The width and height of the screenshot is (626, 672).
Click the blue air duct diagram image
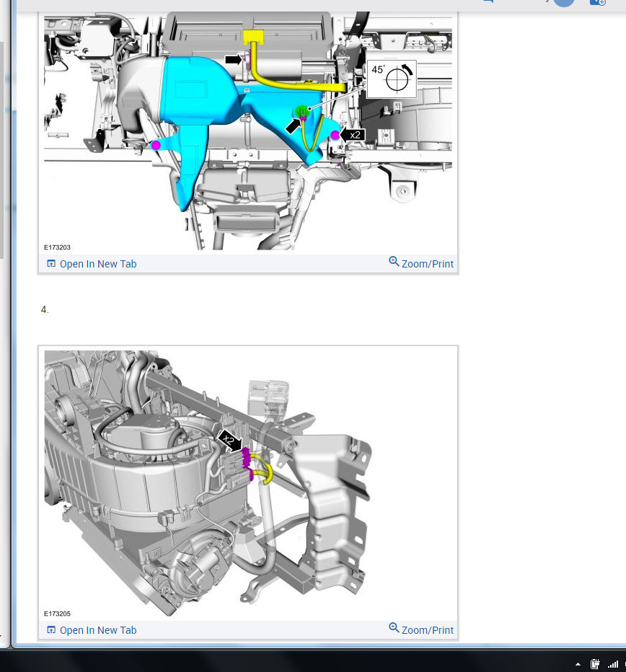[248, 133]
